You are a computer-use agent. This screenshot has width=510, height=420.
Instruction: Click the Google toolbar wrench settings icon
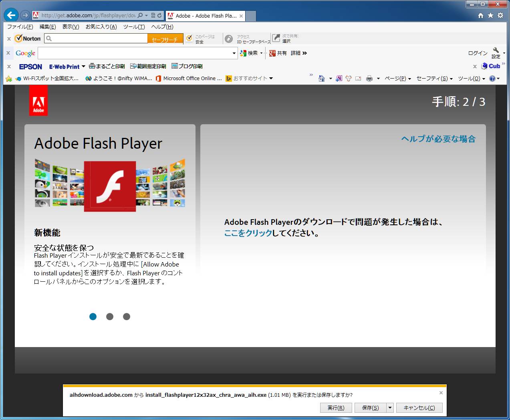496,50
